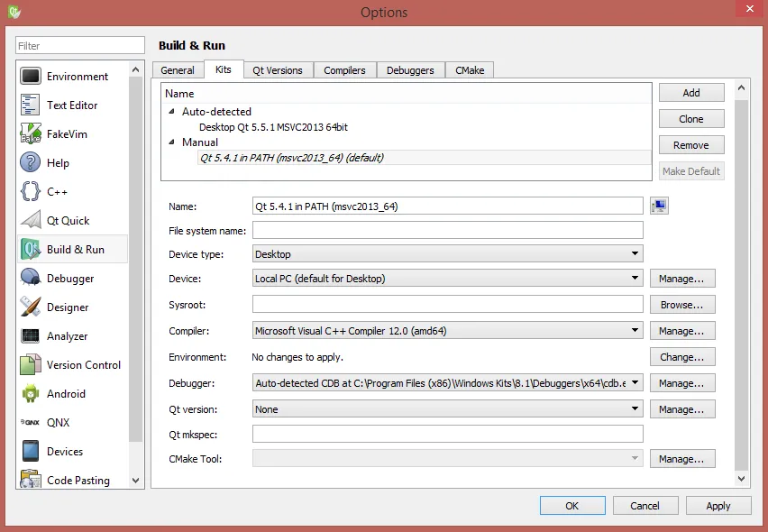768x532 pixels.
Task: Click the kit settings pane scroll down arrow
Action: click(742, 479)
